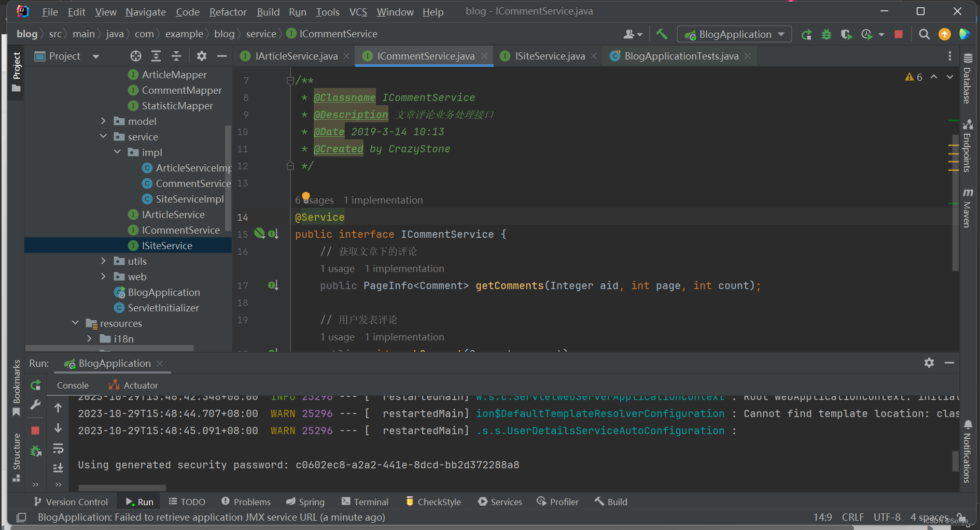The width and height of the screenshot is (980, 530).
Task: Stop the app with the red stop icon
Action: [899, 34]
